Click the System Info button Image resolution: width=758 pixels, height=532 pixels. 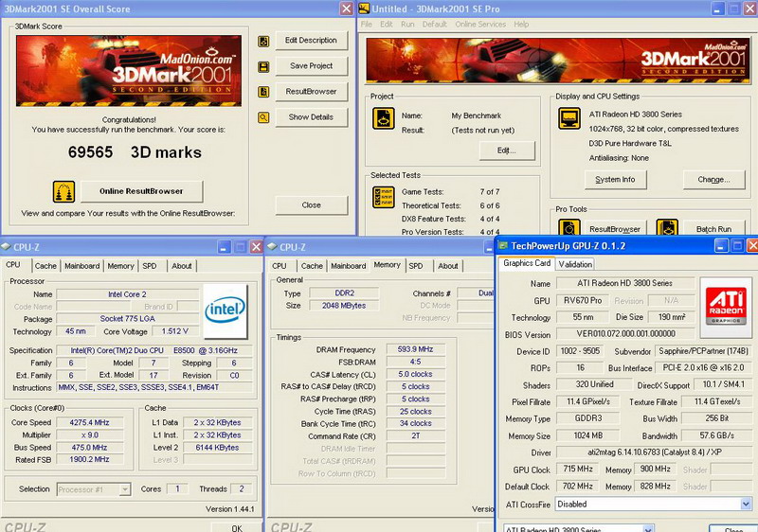tap(615, 180)
